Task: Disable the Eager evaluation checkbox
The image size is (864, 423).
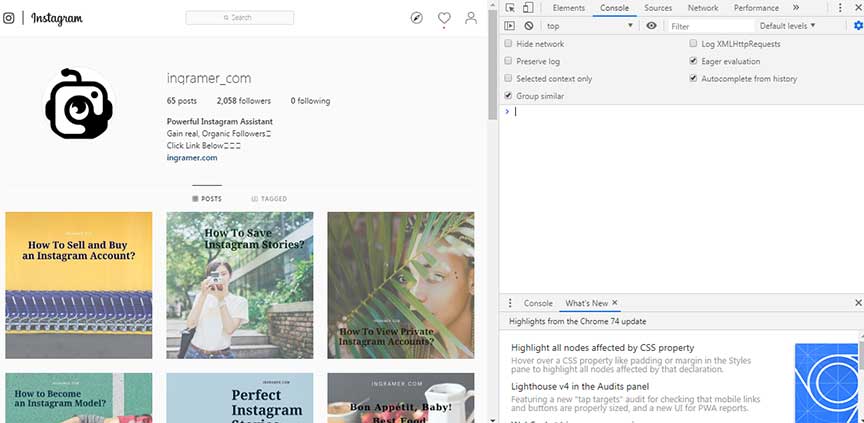Action: (x=693, y=61)
